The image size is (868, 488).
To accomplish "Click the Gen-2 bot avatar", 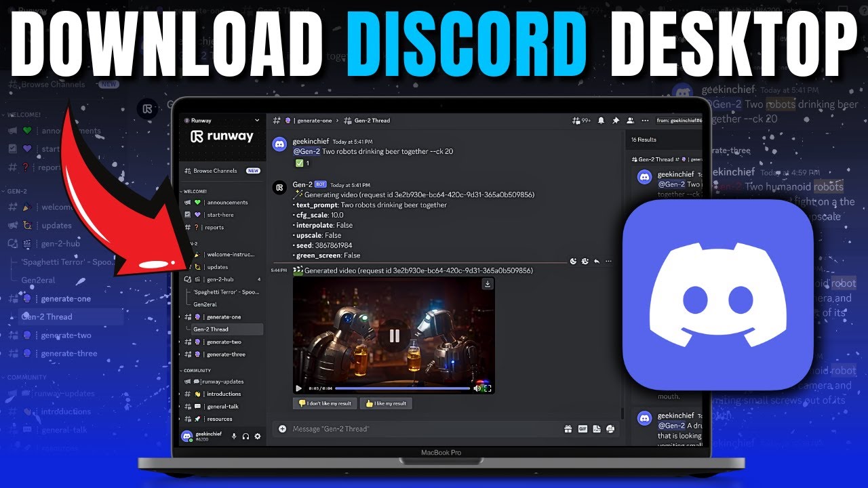I will pyautogui.click(x=279, y=188).
